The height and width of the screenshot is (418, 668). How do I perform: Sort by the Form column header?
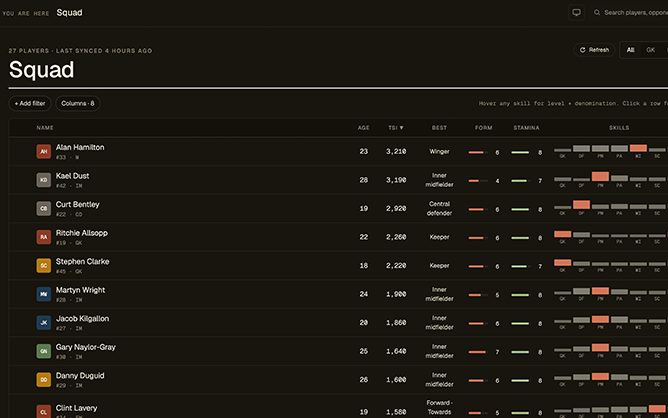tap(484, 127)
